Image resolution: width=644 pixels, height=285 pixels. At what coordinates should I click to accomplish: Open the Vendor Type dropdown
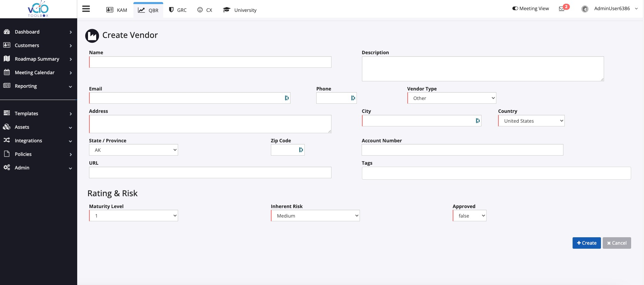coord(452,98)
